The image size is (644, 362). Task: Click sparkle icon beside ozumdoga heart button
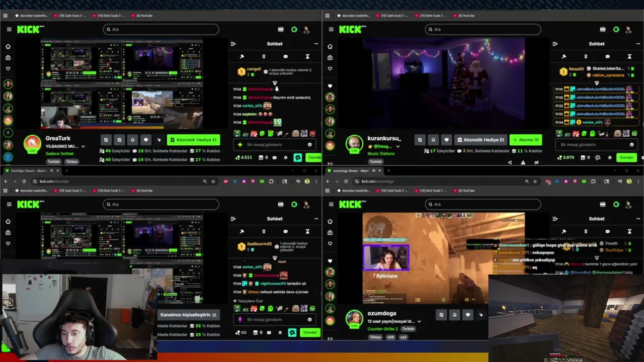coord(481,315)
